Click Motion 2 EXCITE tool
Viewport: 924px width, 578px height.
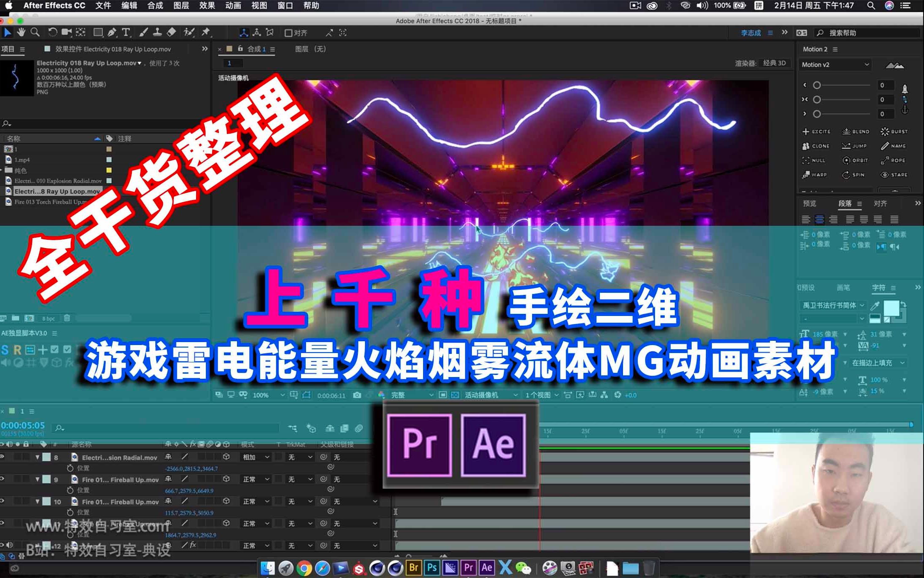click(x=816, y=131)
